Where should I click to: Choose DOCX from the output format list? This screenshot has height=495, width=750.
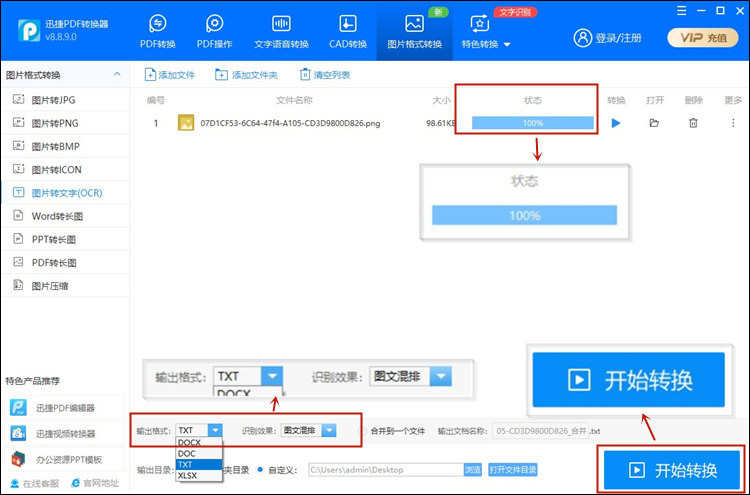199,443
